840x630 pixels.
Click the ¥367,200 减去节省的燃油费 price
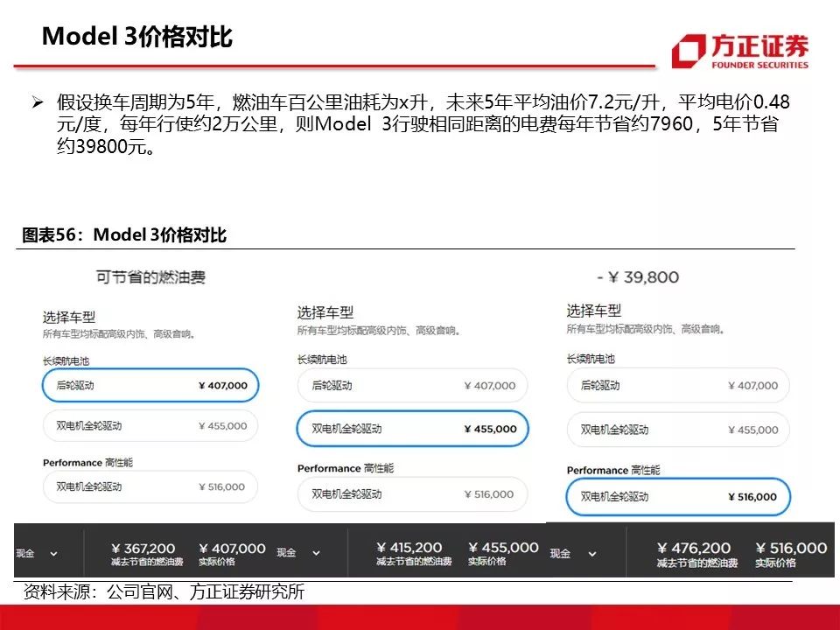(x=147, y=555)
